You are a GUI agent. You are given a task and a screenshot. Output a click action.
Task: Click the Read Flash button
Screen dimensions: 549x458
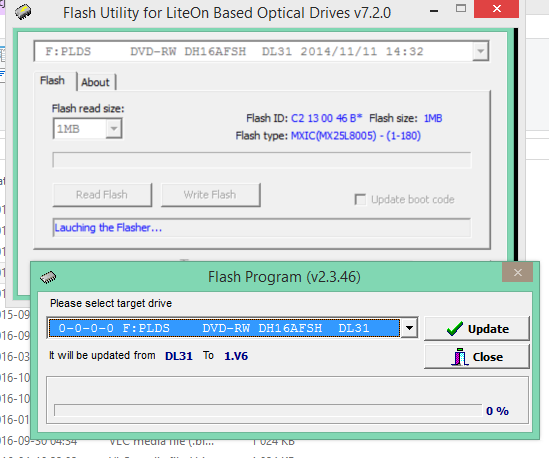[102, 195]
